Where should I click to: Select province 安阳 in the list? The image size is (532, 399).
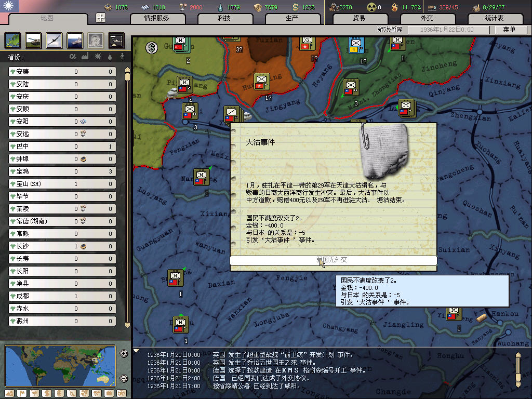[x=62, y=122]
